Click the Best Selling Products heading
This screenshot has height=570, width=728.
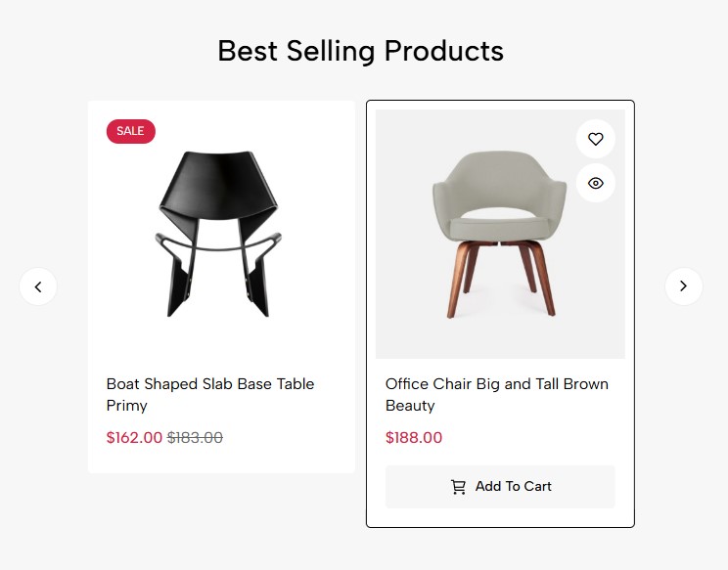click(360, 51)
